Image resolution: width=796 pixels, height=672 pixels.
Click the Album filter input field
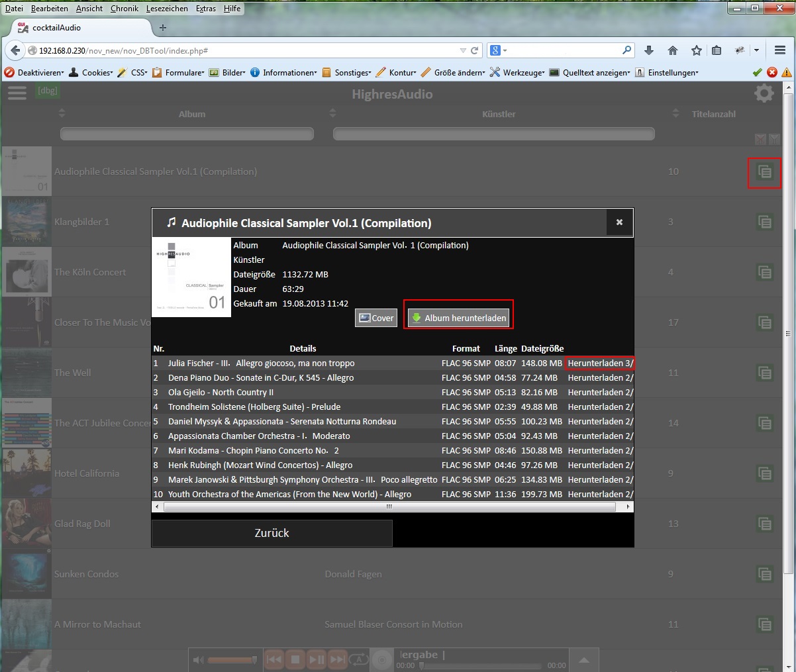[187, 134]
